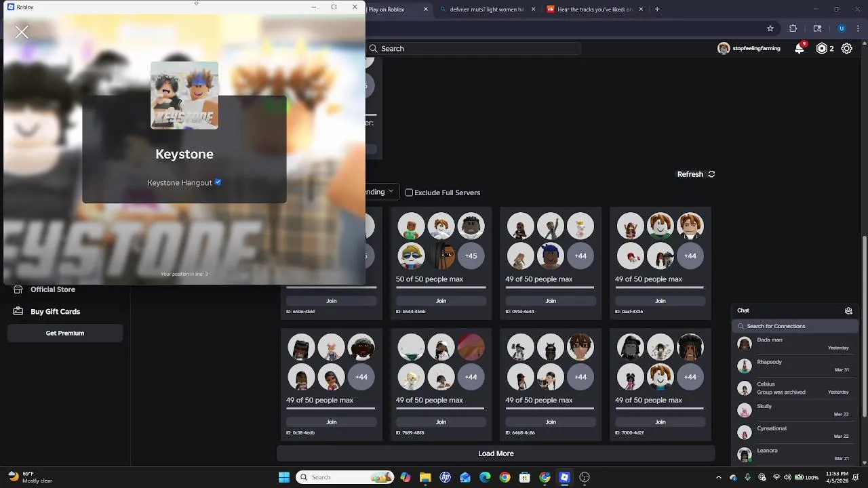Click the +45 players badge on full server

click(471, 256)
